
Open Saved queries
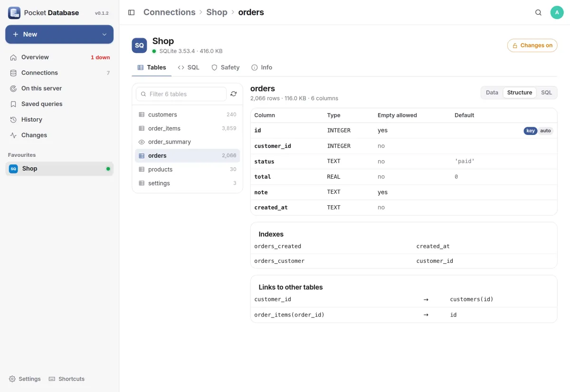coord(59,104)
